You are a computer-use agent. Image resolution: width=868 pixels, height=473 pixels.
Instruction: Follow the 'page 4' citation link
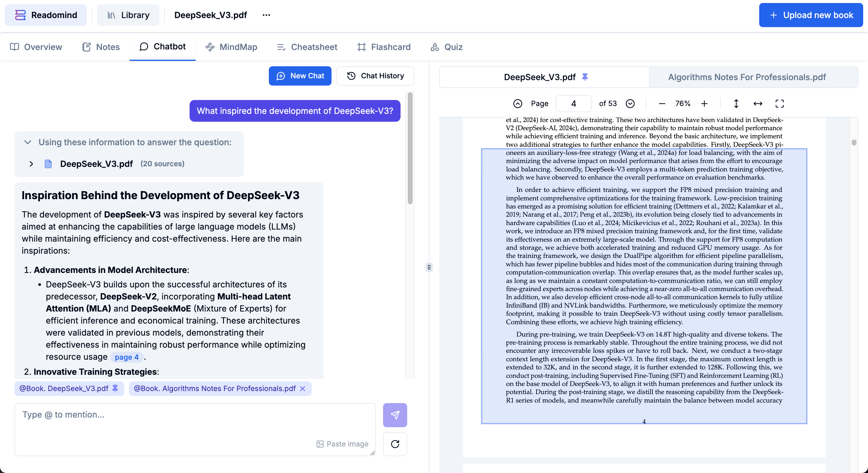[x=126, y=357]
